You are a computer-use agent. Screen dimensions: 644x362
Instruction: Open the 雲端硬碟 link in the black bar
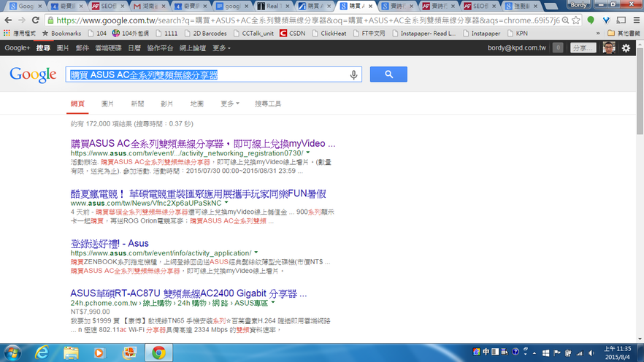[x=108, y=48]
